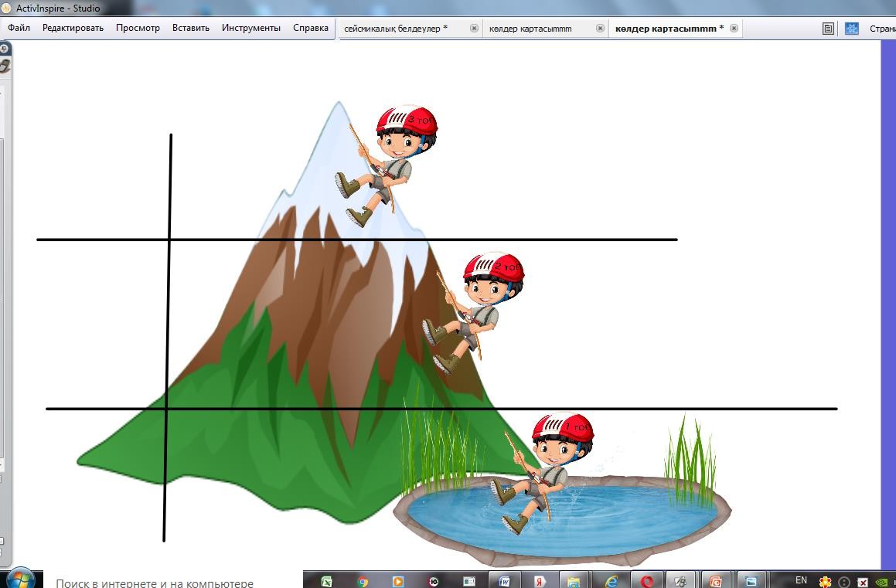Screen dimensions: 896x588
Task: Open the orange media player taskbar icon
Action: tap(397, 580)
